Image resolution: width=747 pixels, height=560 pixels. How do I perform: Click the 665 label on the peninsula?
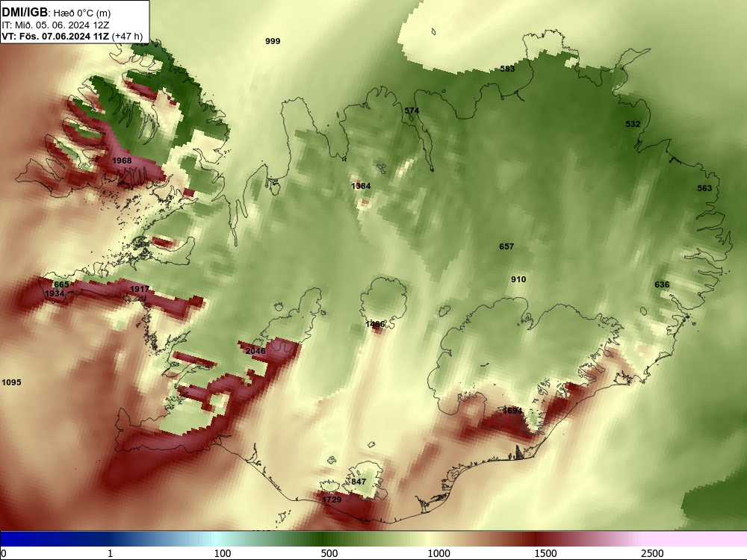click(x=61, y=284)
